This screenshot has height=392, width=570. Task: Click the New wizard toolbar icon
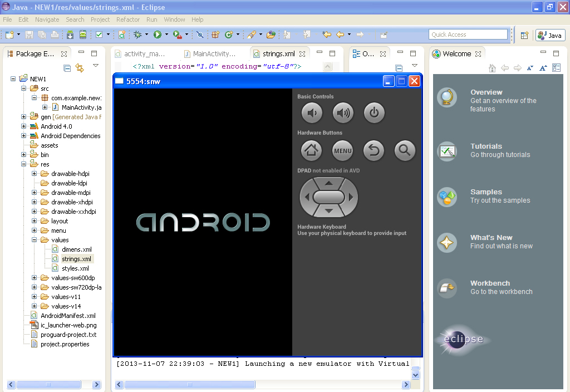10,35
